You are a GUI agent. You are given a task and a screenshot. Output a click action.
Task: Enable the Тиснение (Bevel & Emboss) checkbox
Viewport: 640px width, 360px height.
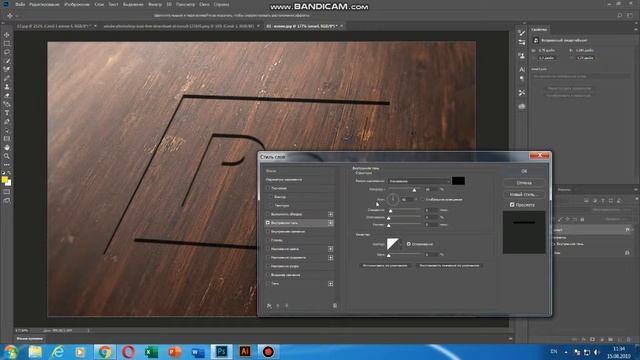pos(268,188)
